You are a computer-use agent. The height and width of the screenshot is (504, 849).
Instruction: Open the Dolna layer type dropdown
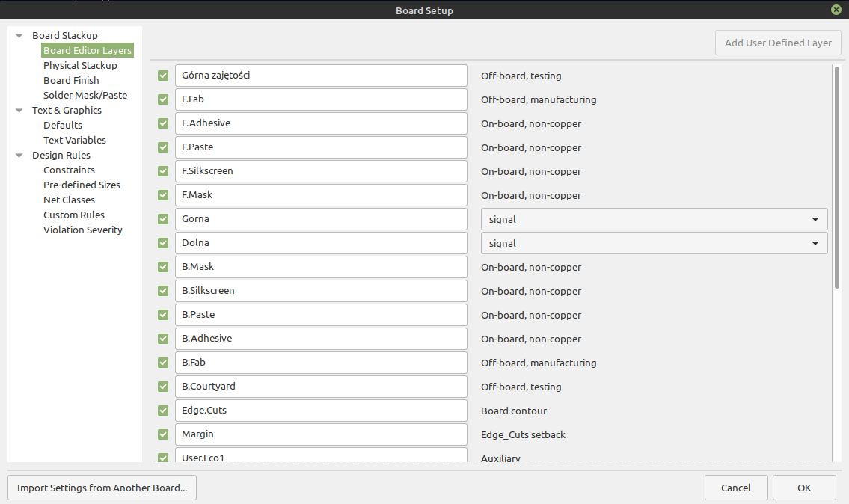pyautogui.click(x=654, y=243)
